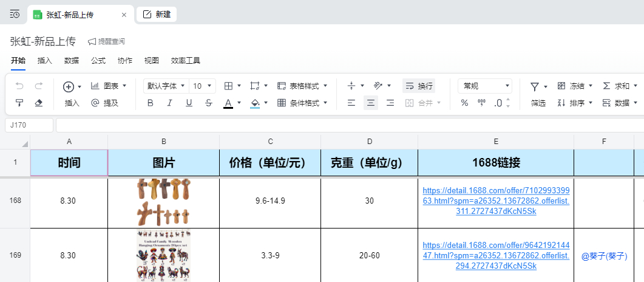Open the 效率工具 menu tab
644x282 pixels.
coord(185,61)
